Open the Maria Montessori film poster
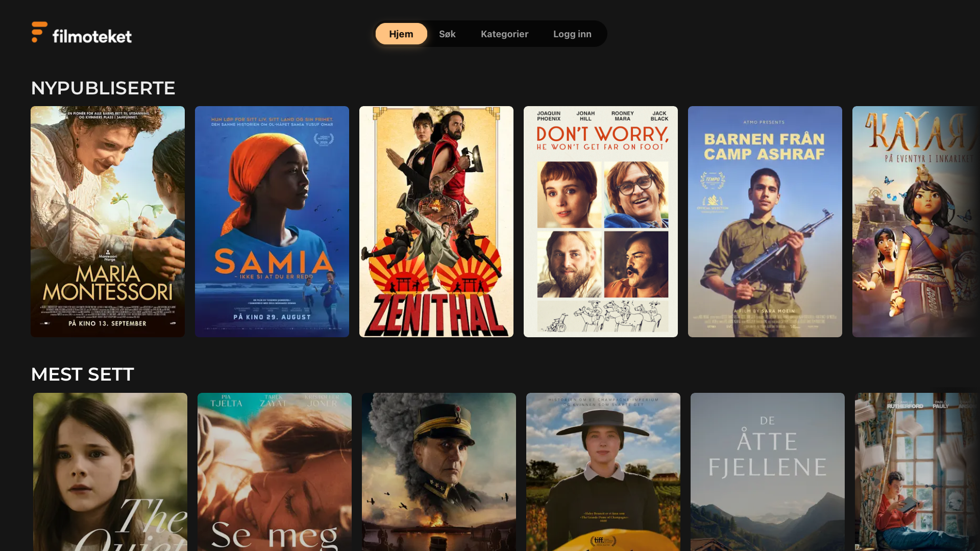The image size is (980, 551). tap(108, 221)
